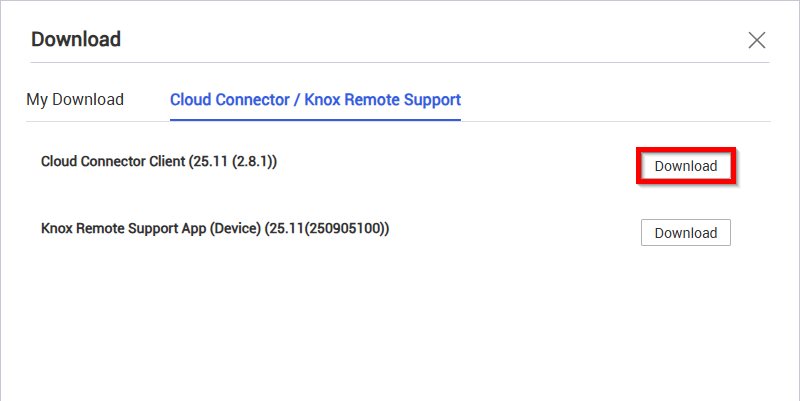Click the Cloud Connector Client label text

click(113, 161)
